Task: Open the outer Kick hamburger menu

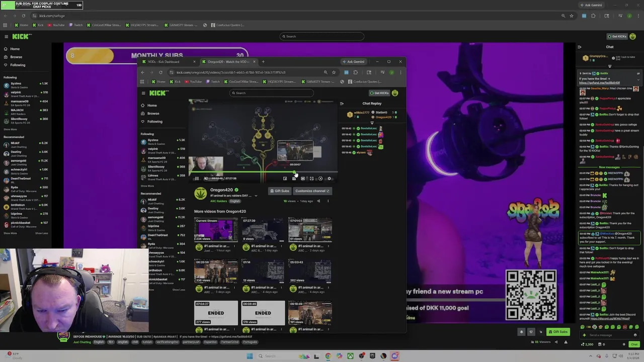Action: [6, 36]
